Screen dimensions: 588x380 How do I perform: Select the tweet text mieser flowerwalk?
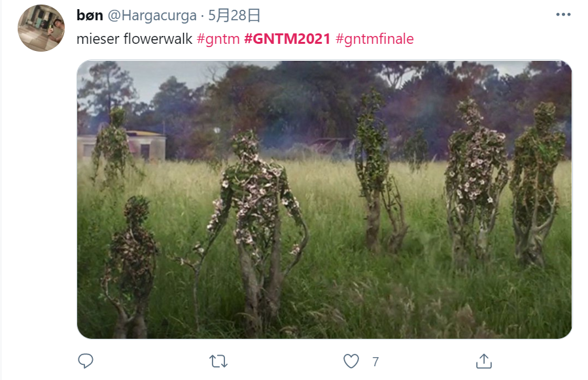tap(134, 39)
